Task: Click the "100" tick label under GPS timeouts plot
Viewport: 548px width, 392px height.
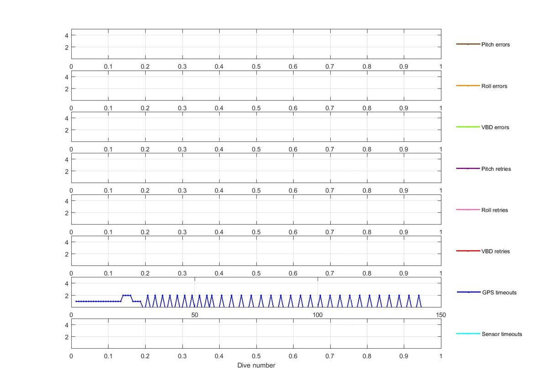Action: click(x=318, y=315)
